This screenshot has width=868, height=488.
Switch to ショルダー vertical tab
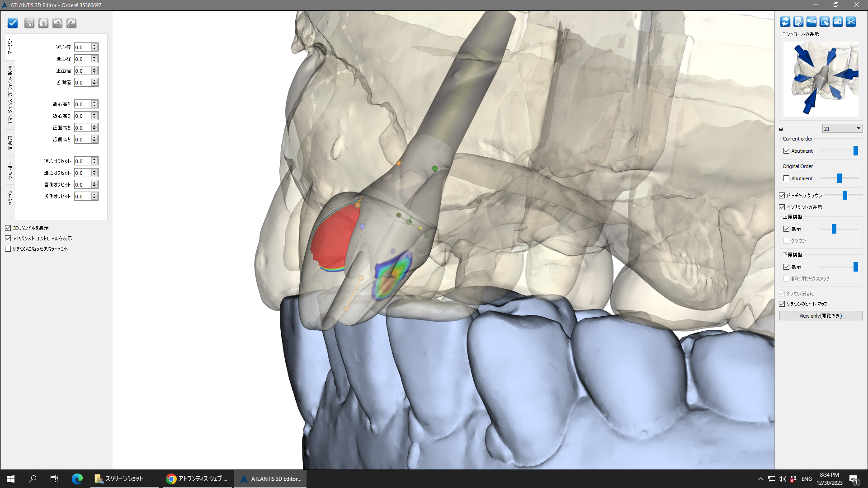10,171
